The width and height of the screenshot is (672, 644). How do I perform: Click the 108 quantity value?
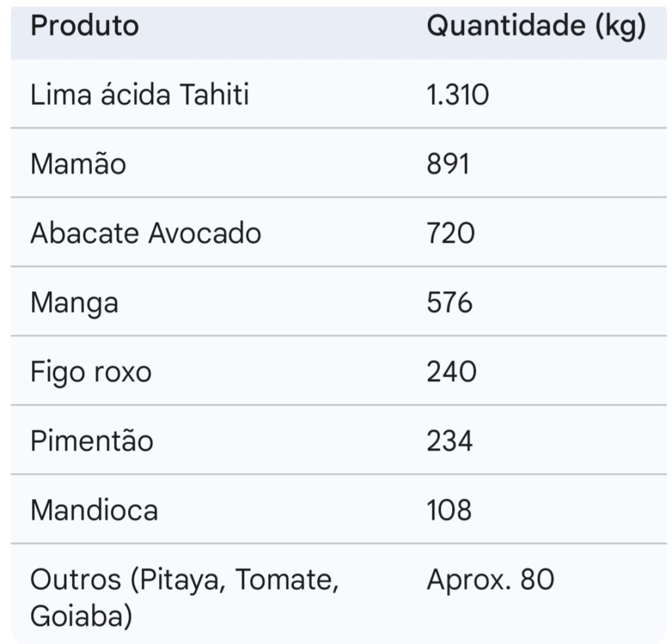coord(449,510)
